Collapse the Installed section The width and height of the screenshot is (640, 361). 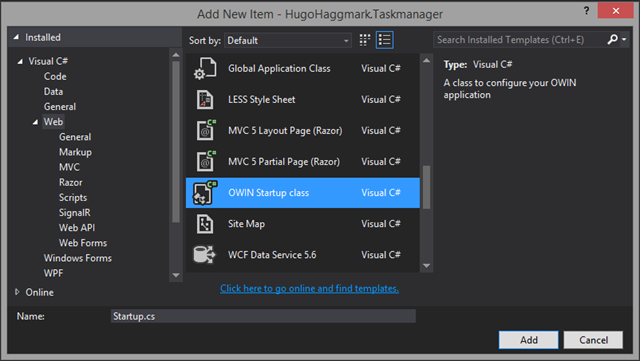point(16,37)
